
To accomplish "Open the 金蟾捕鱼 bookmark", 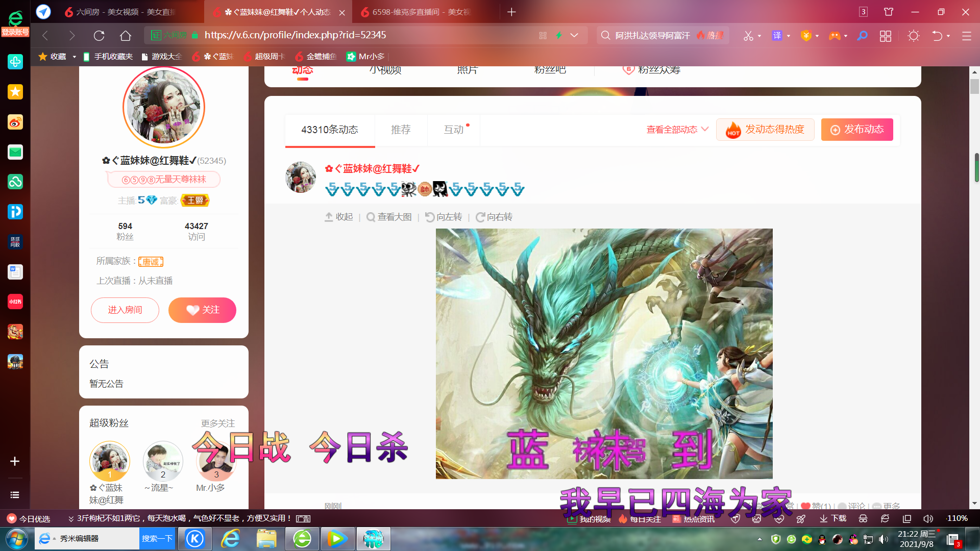I will [316, 57].
